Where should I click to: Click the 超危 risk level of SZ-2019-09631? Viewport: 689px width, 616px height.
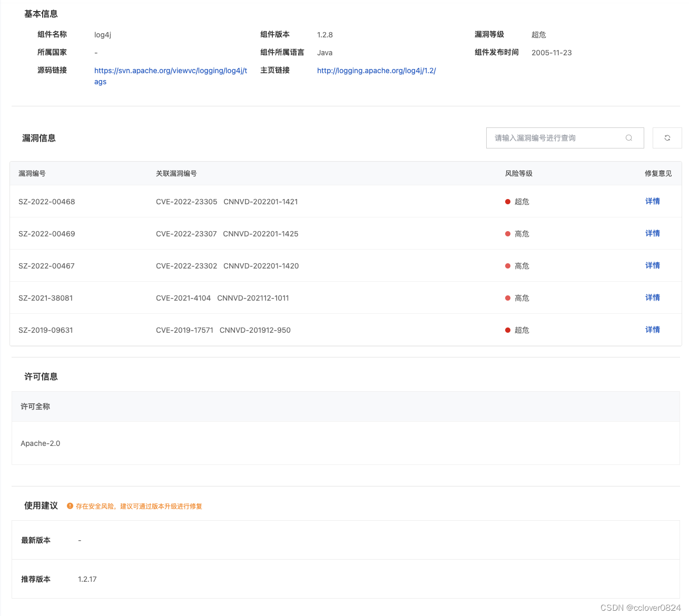click(x=517, y=330)
